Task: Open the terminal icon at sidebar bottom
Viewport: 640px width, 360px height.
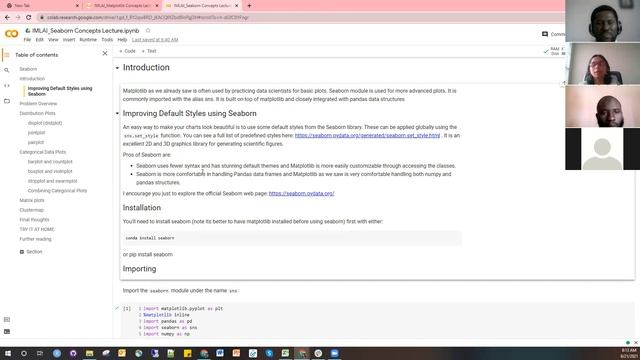Action: coord(7,332)
